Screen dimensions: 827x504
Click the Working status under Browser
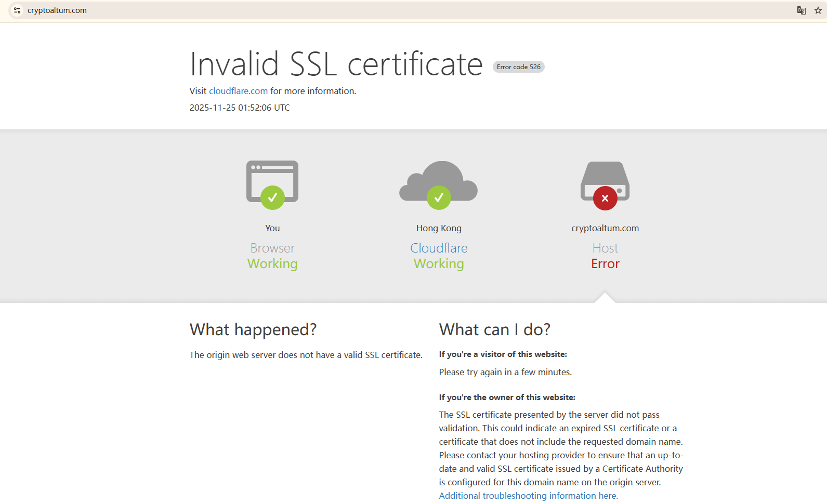(x=272, y=264)
